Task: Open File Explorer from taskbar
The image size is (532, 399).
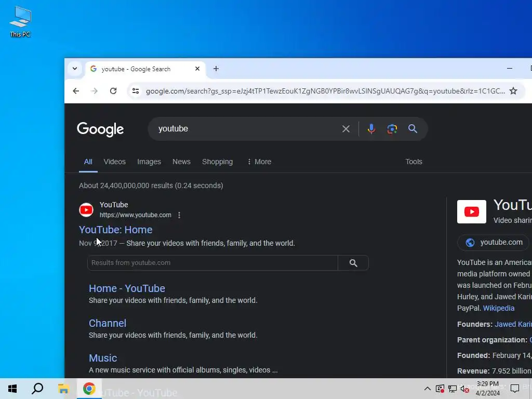Action: (63, 389)
